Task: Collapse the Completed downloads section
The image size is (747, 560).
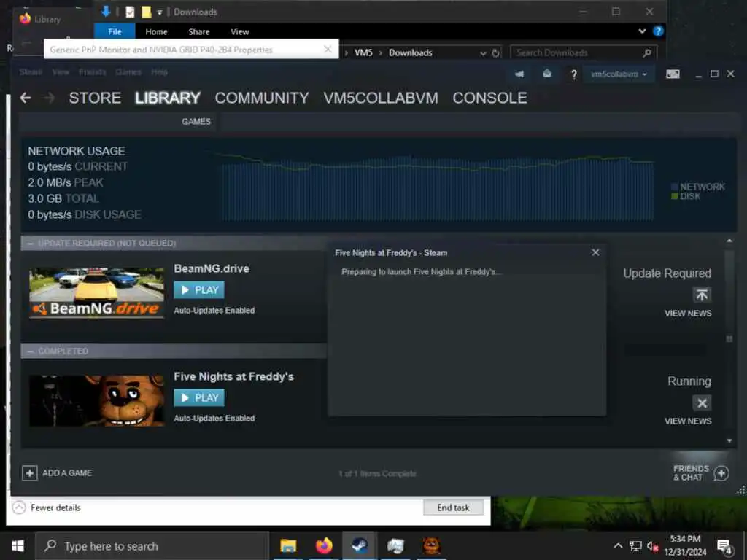Action: 31,351
